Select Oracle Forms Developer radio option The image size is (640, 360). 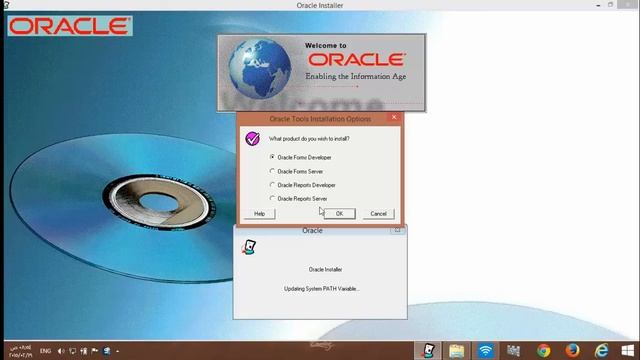(300, 157)
